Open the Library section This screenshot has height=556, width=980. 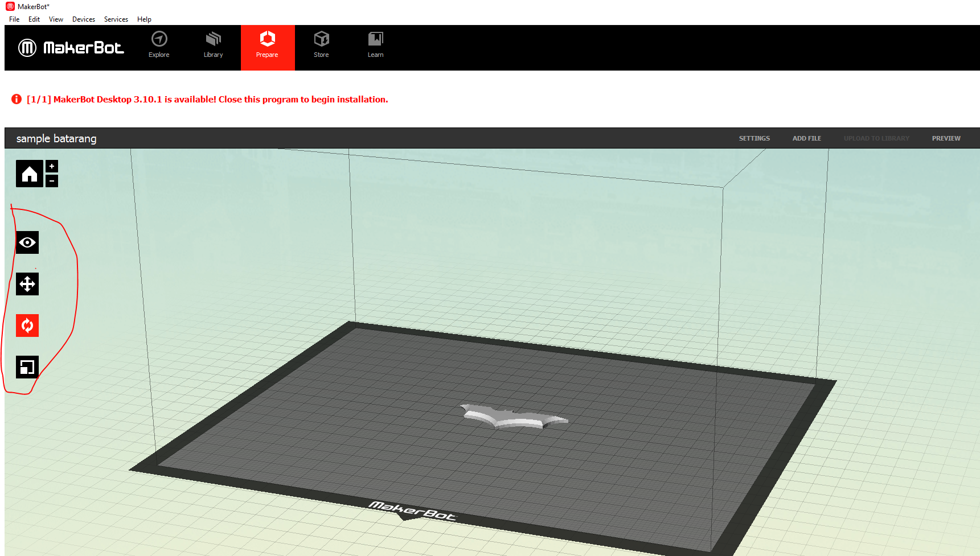tap(213, 45)
